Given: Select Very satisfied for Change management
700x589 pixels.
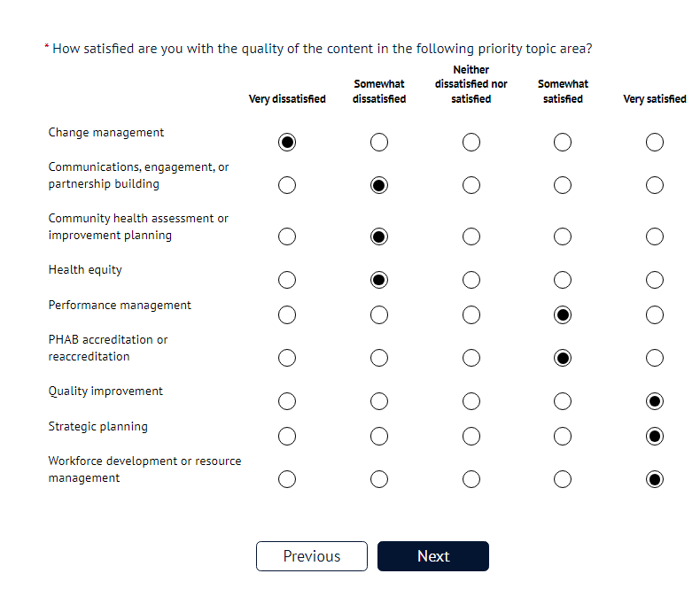Looking at the screenshot, I should (655, 143).
